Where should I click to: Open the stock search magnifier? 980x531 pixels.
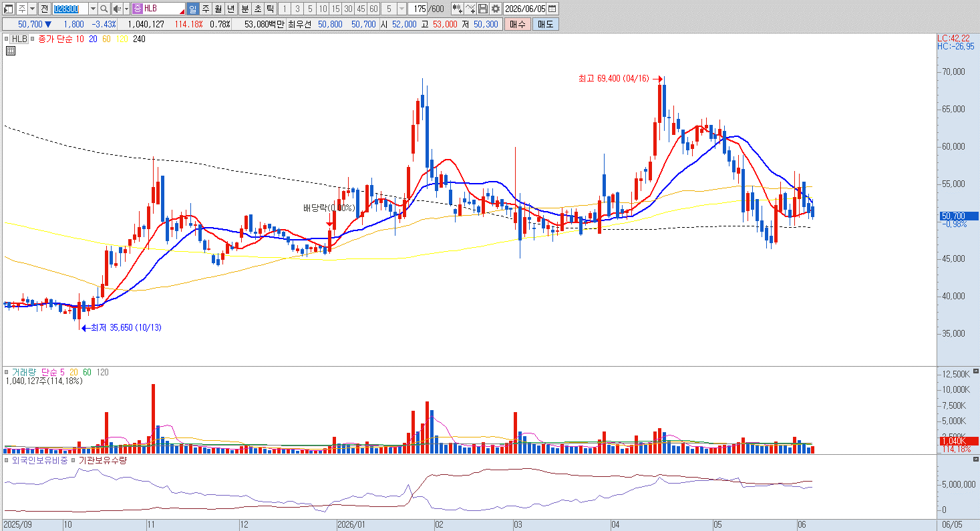click(x=104, y=9)
